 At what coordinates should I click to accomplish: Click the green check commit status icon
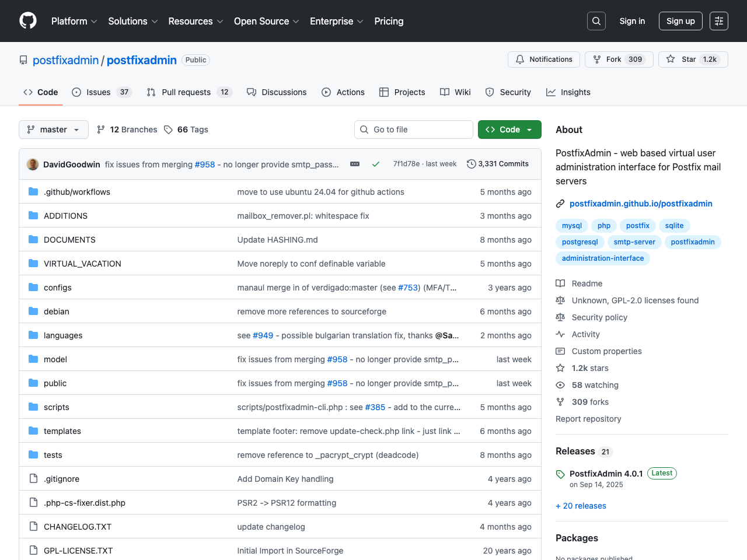coord(376,164)
